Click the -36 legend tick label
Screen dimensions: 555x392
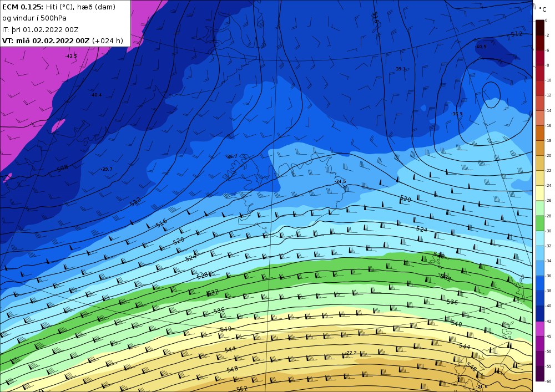click(x=548, y=276)
